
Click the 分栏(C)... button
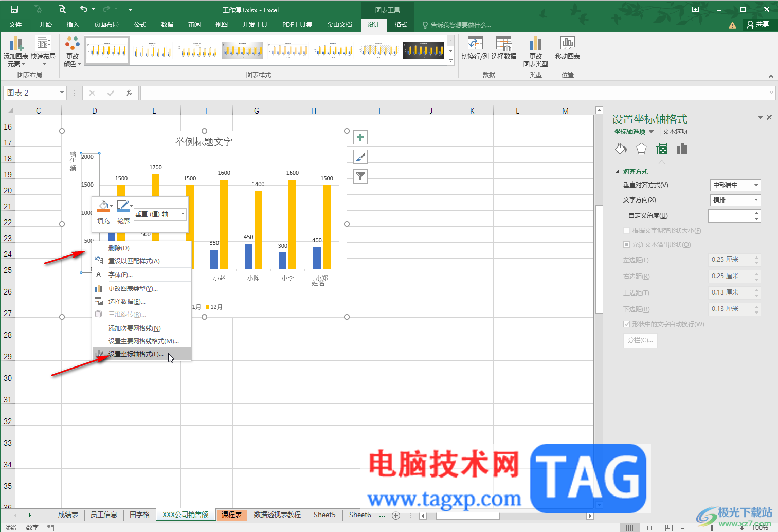point(640,340)
